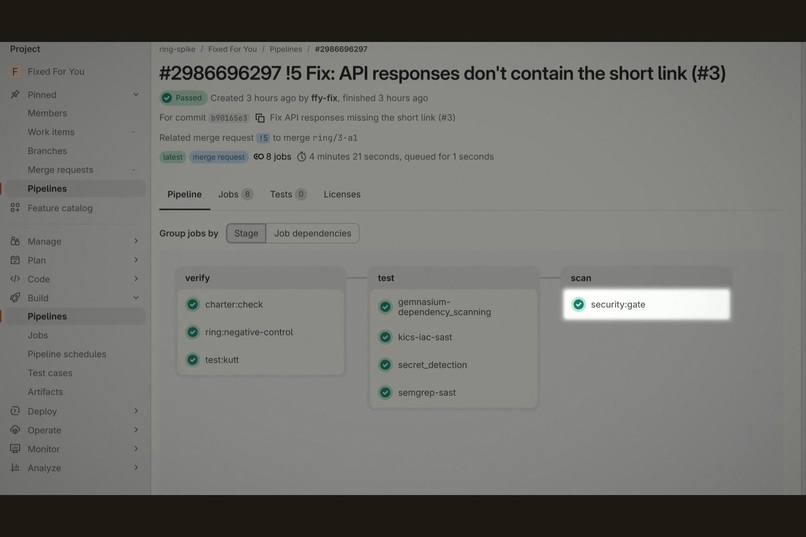This screenshot has width=806, height=537.
Task: Click the charter:check passed status icon
Action: [x=193, y=304]
